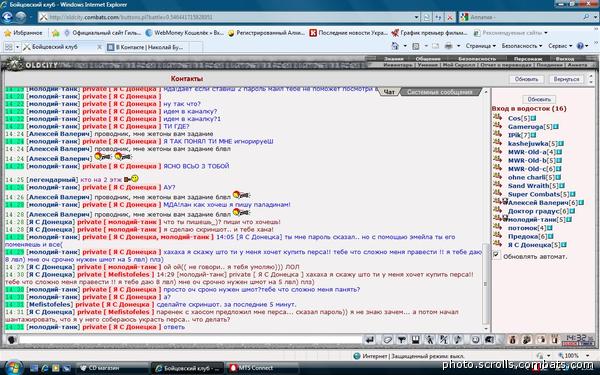Open the Сервис dropdown menu

pos(560,46)
